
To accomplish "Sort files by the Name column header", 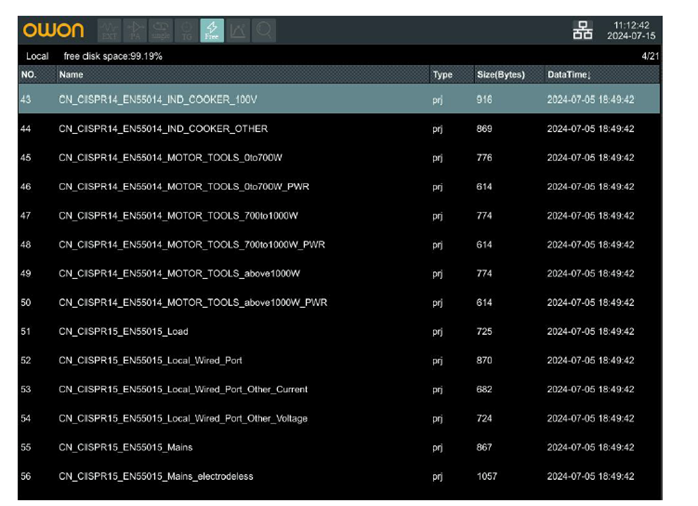I will click(71, 75).
